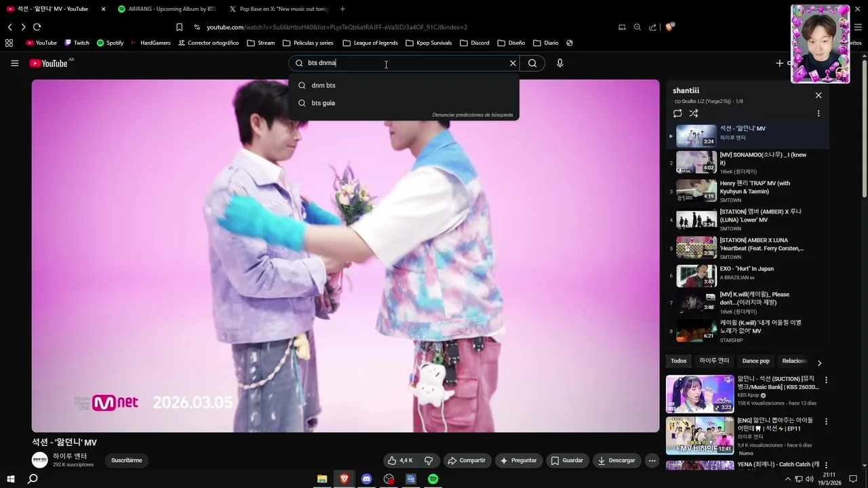Select the 하이루 엔터 filter chip
This screenshot has width=868, height=488.
click(714, 361)
